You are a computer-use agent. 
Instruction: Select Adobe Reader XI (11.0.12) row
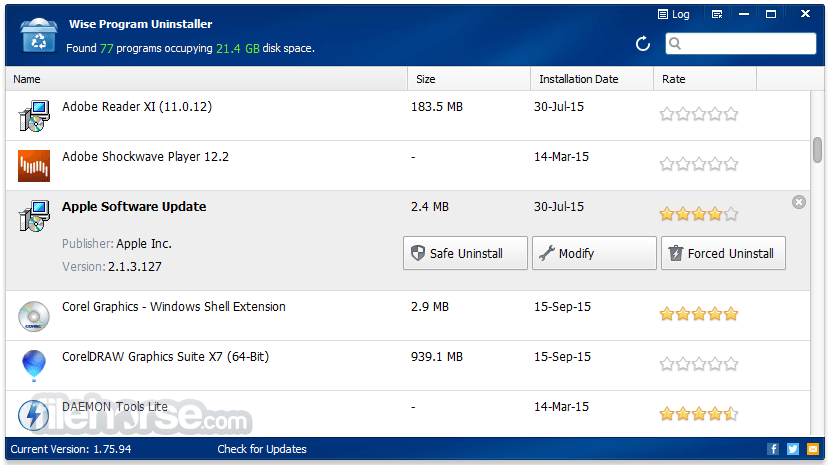click(x=408, y=115)
